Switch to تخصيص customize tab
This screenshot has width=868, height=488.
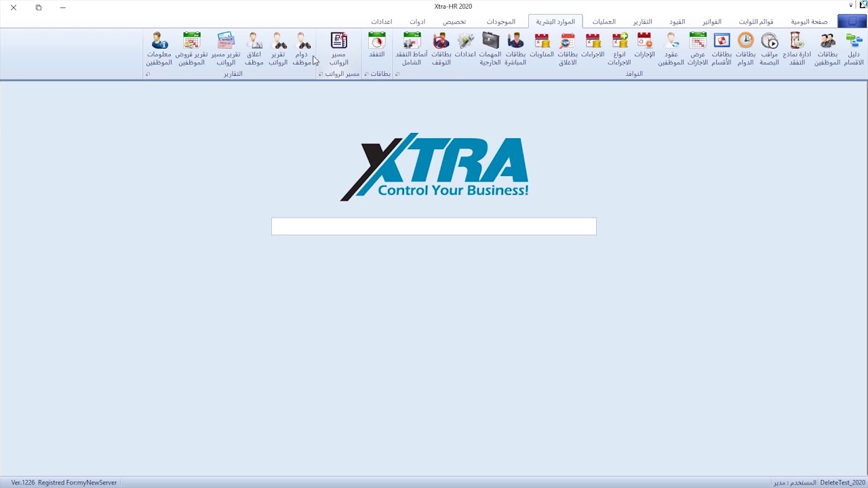tap(454, 22)
